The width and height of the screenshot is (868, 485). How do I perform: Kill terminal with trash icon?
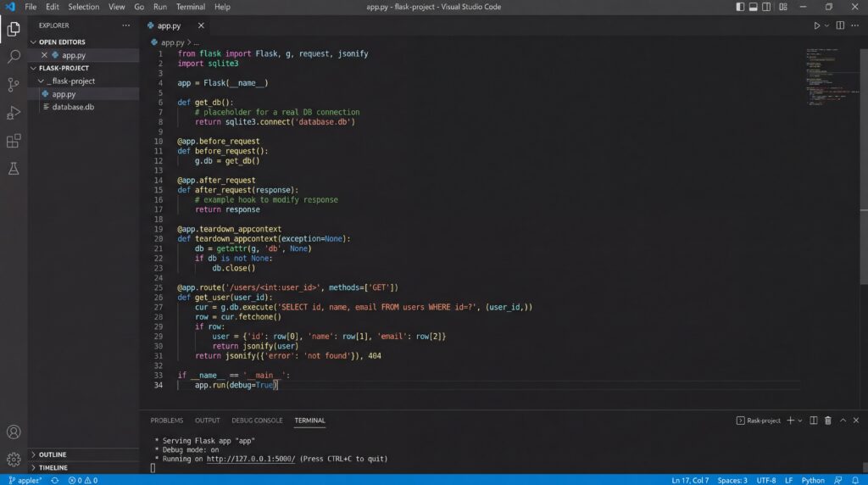click(x=827, y=421)
